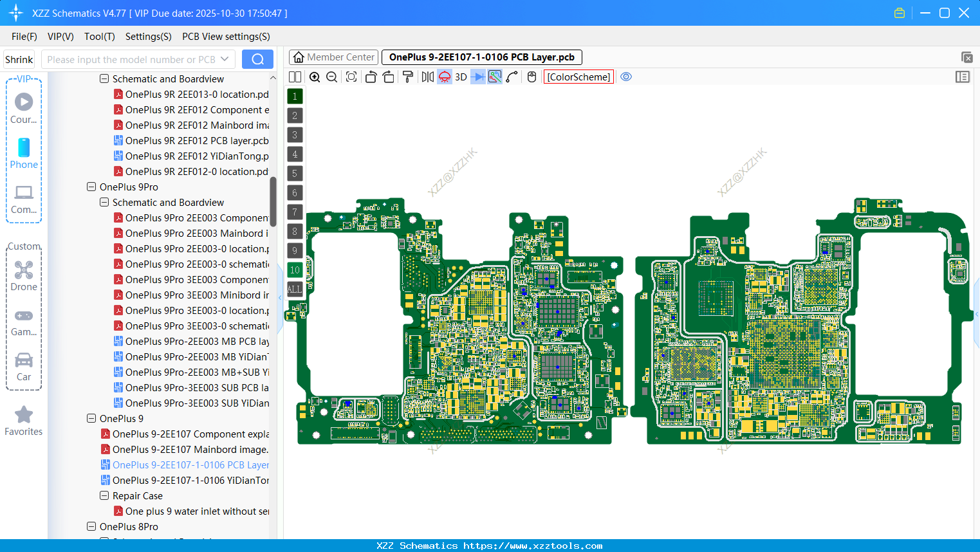Select the split view icon on toolbar
This screenshot has width=980, height=552.
pos(294,77)
